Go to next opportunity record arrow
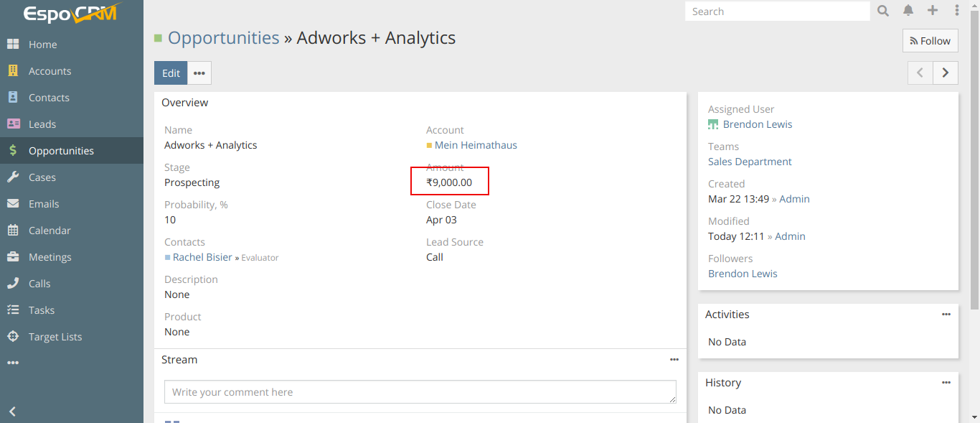This screenshot has width=980, height=423. pos(946,73)
